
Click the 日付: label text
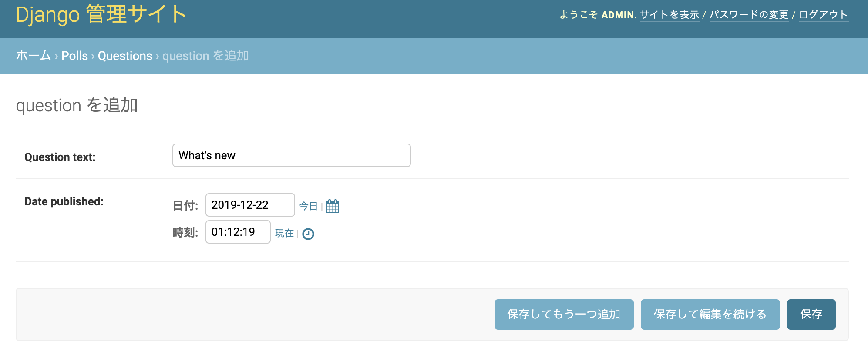(x=185, y=205)
